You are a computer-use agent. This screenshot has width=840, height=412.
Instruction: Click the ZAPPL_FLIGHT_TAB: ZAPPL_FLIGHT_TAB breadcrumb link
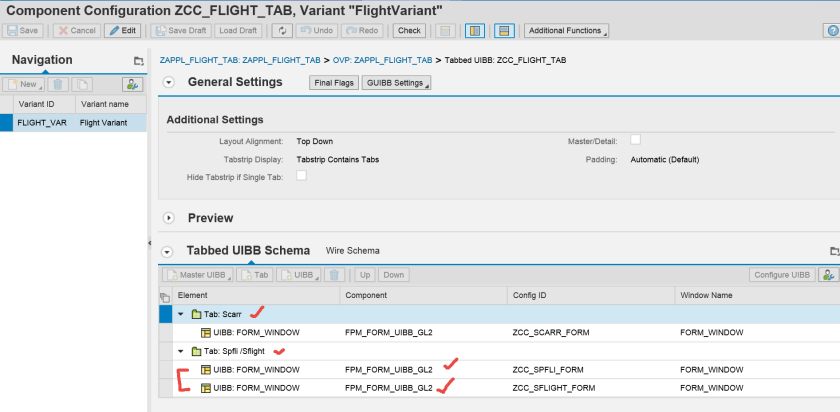240,60
